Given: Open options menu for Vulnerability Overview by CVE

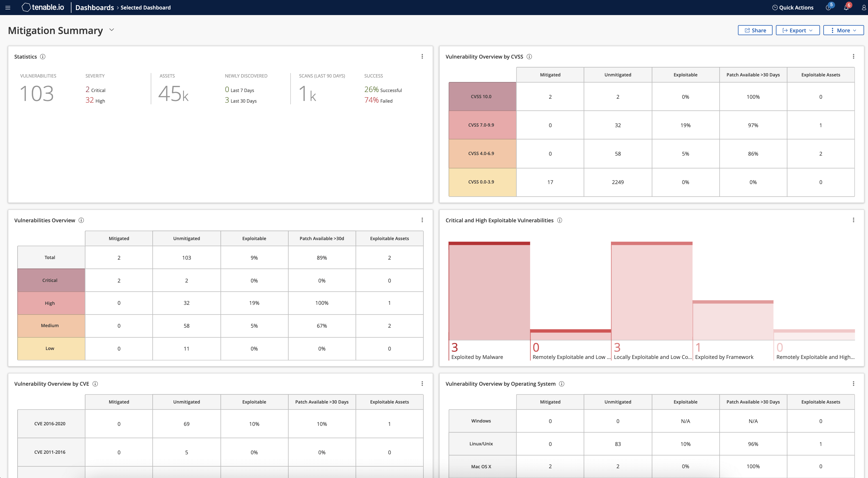Looking at the screenshot, I should 422,383.
